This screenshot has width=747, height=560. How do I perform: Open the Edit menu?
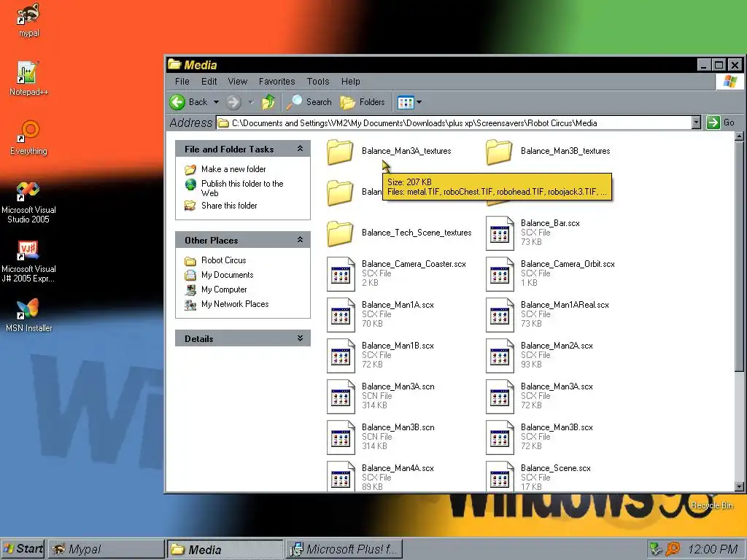pyautogui.click(x=209, y=82)
